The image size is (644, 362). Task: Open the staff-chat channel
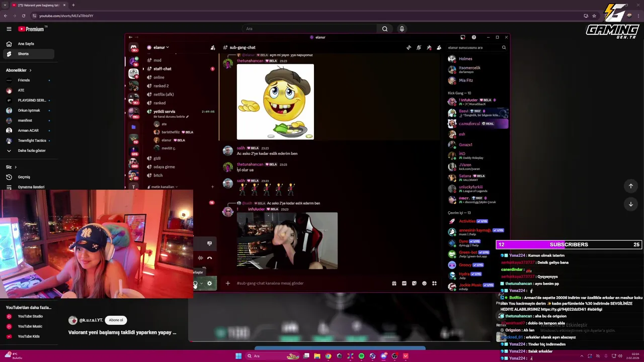point(162,69)
